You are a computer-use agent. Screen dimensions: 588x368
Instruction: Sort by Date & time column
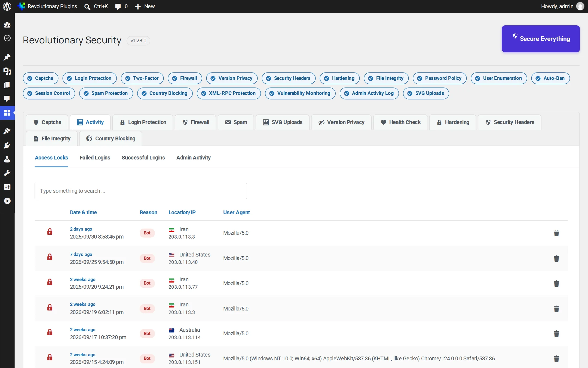tap(83, 212)
